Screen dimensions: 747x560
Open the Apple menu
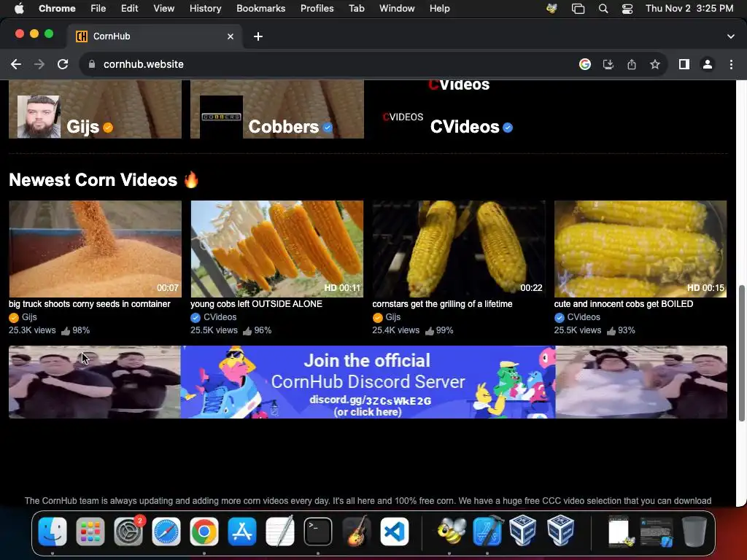19,9
